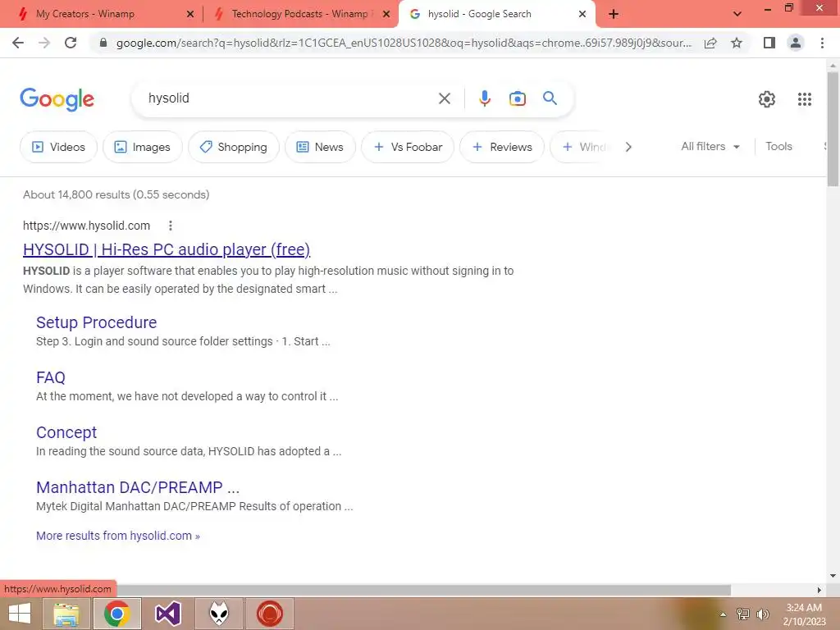Image resolution: width=840 pixels, height=630 pixels.
Task: Click the horizontal scrollbar thumb
Action: [x=423, y=590]
